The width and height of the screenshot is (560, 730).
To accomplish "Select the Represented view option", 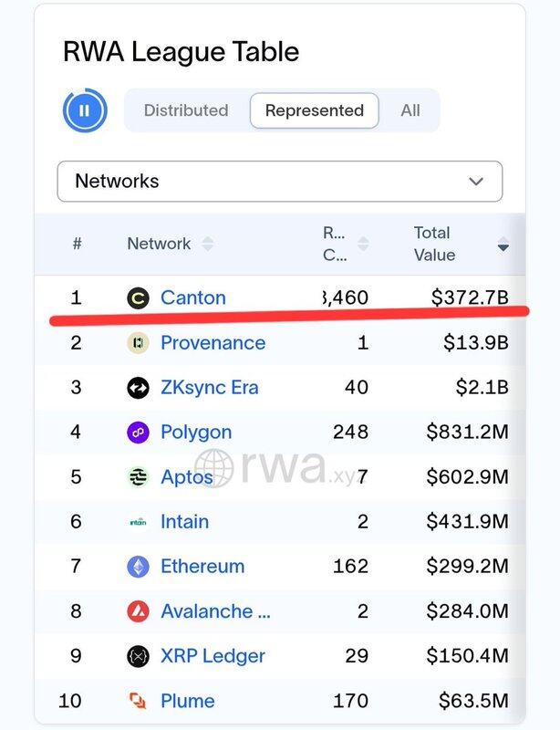I will coord(314,110).
